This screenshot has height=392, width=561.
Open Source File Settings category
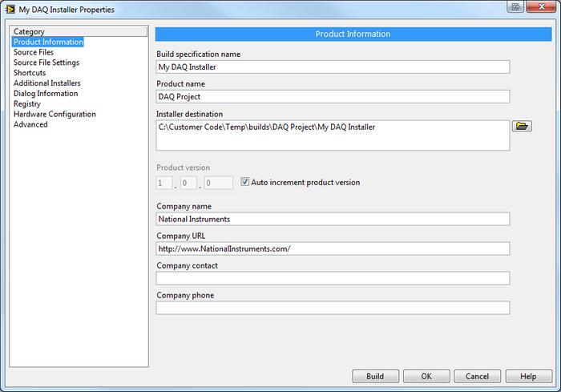coord(46,63)
